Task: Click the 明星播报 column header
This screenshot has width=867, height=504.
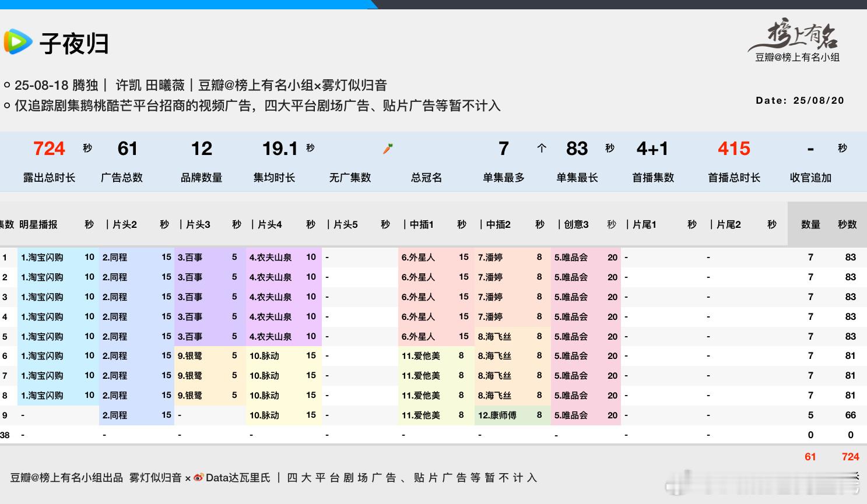Action: click(38, 224)
